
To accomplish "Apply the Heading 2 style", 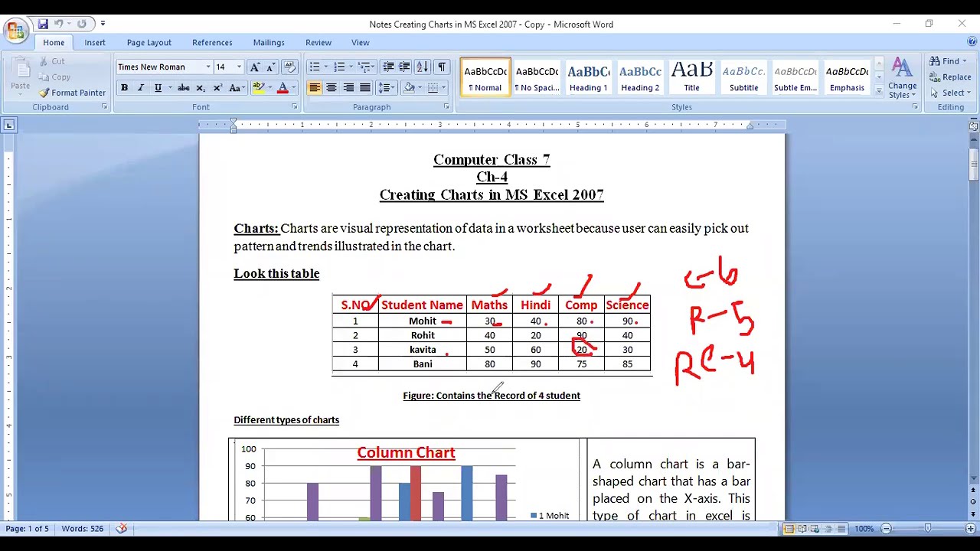I will click(640, 77).
